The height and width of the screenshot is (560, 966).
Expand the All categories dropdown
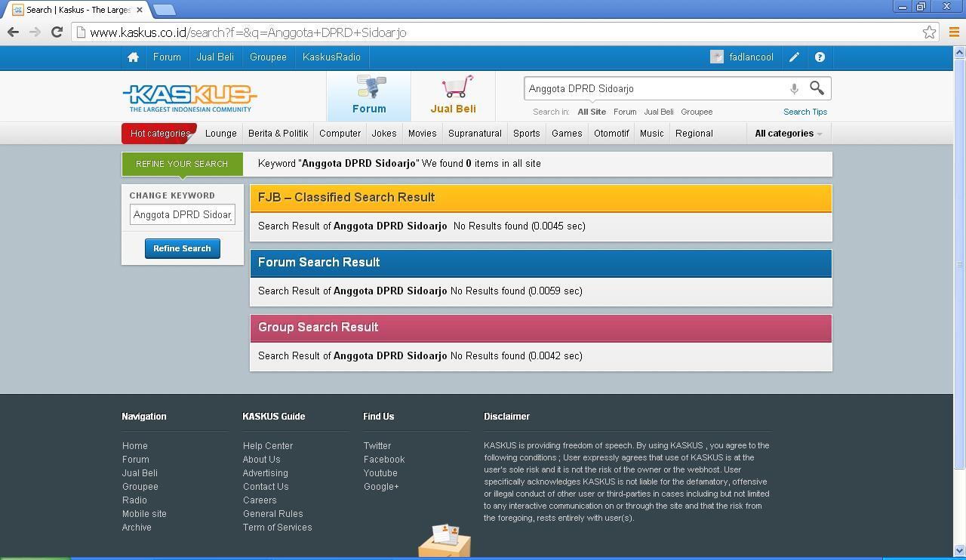(x=789, y=134)
